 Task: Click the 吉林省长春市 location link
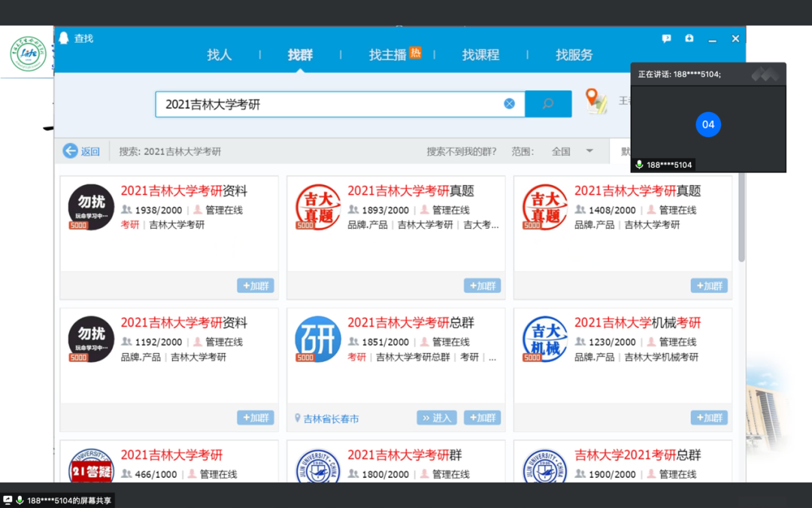(x=327, y=418)
